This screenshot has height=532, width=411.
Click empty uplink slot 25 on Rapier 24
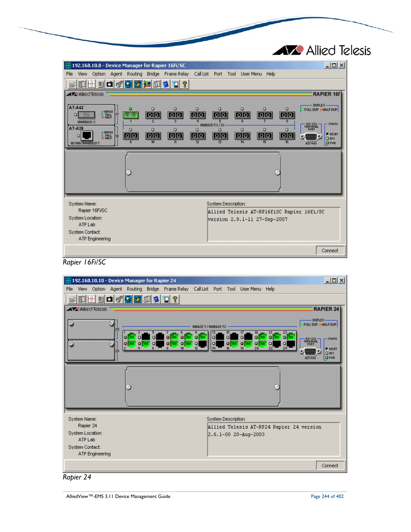[x=91, y=330]
